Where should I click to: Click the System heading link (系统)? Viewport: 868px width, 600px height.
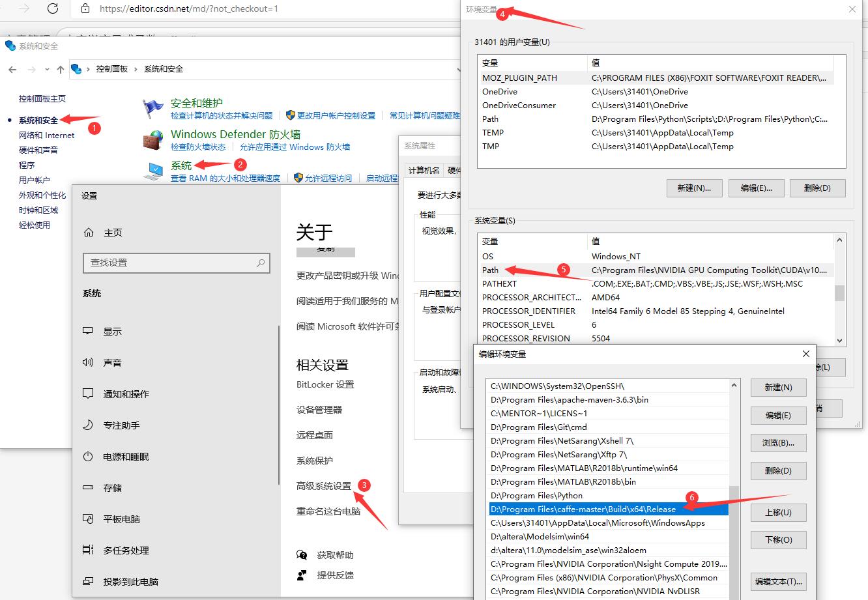[181, 165]
